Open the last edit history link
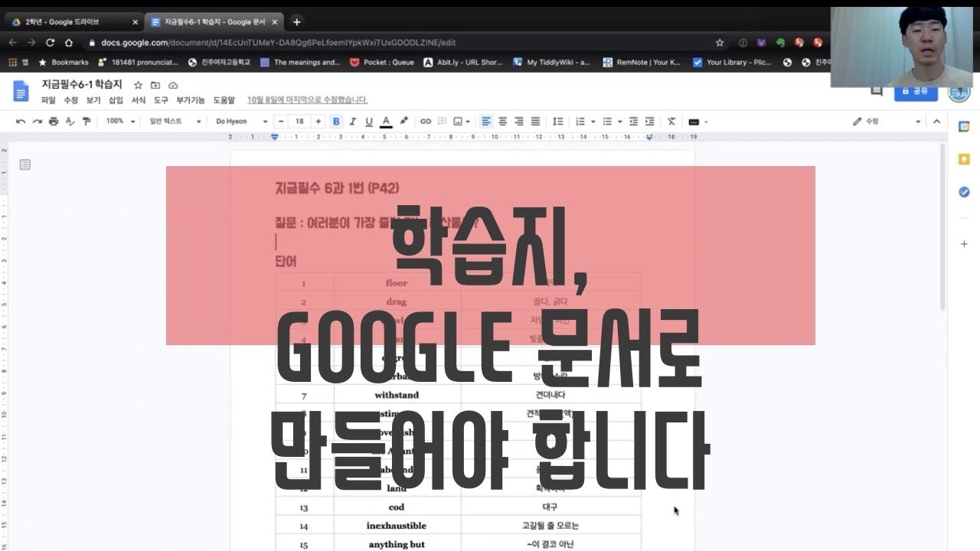980x551 pixels. pos(307,99)
